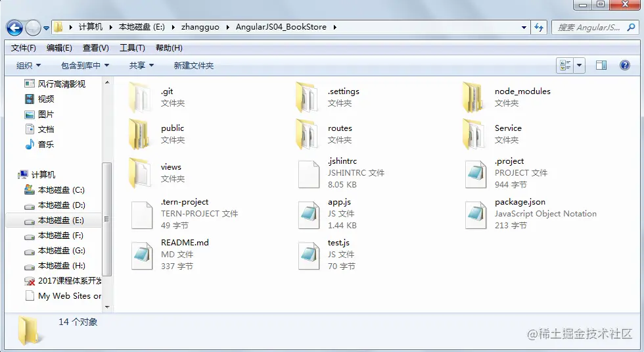Expand the address bar history dropdown
644x352 pixels.
(524, 28)
